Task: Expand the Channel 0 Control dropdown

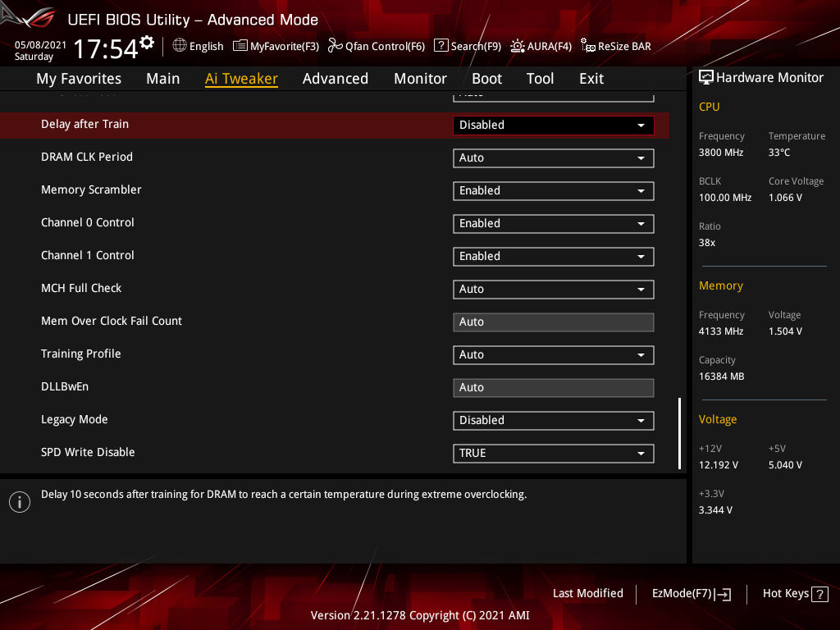Action: tap(554, 224)
